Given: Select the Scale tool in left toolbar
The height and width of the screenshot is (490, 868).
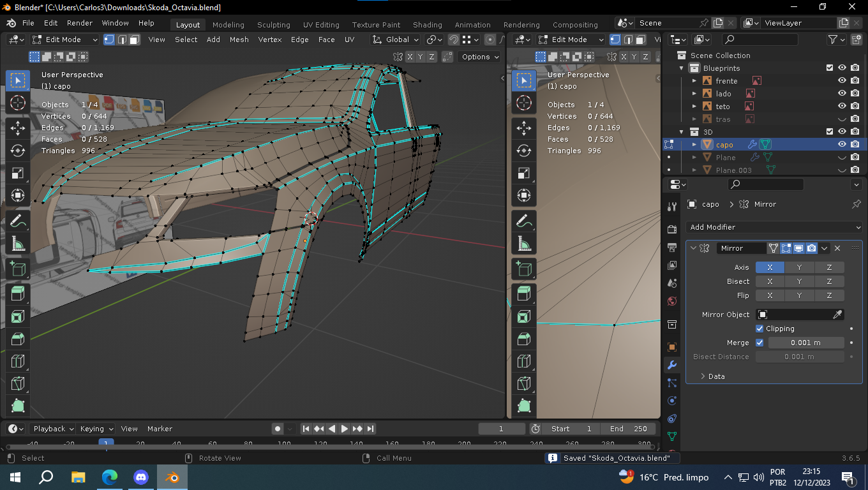Looking at the screenshot, I should point(18,174).
